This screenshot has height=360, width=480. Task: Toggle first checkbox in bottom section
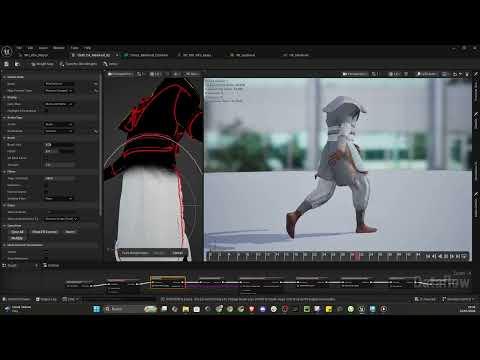[x=46, y=252]
